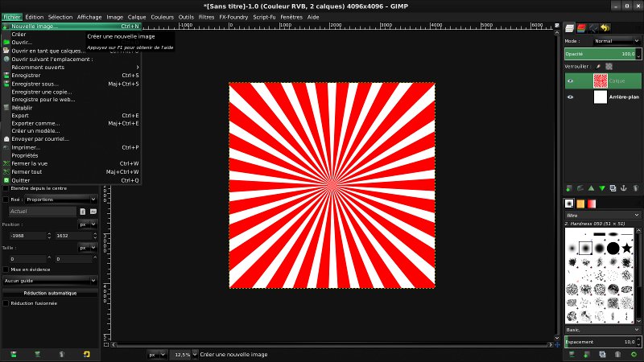The image size is (644, 362).
Task: Select the Arrière-plan layer thumbnail
Action: tap(600, 97)
